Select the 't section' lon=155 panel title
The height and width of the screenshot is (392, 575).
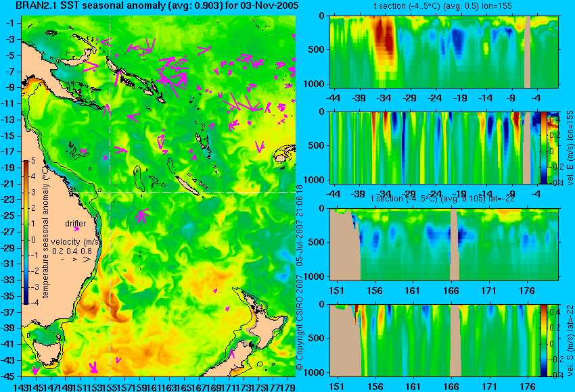click(442, 6)
